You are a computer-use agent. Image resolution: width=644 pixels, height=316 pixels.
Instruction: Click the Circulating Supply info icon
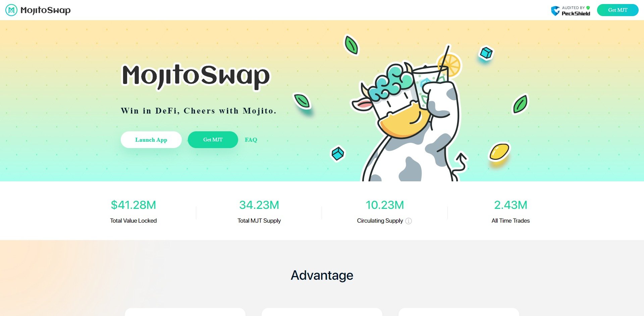tap(409, 221)
